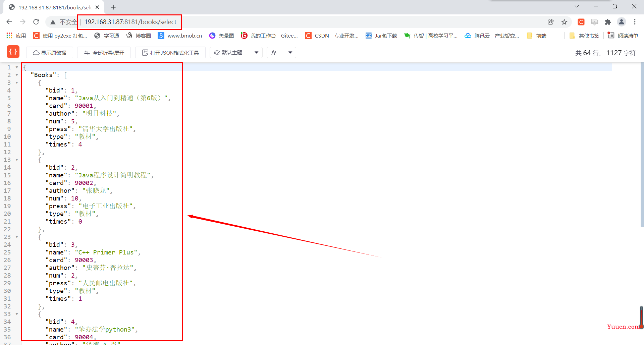Collapse second book object on line 13
Viewport: 644px width, 345px height.
pyautogui.click(x=17, y=160)
